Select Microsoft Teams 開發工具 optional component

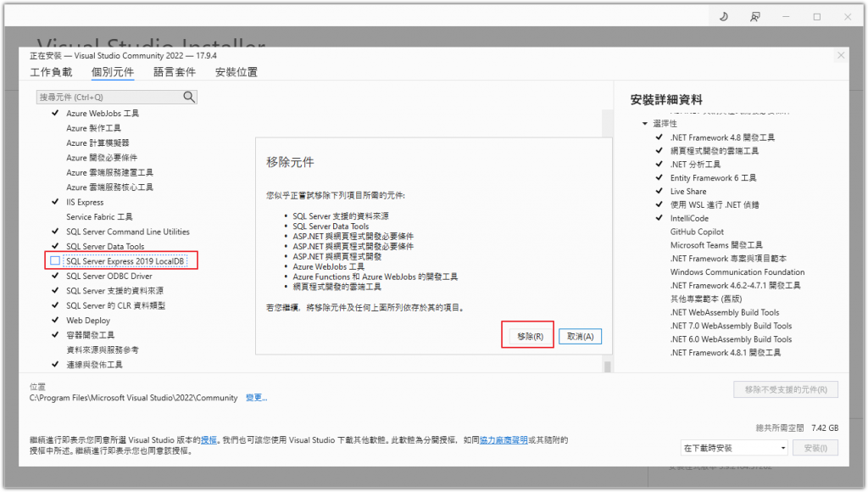tap(716, 245)
